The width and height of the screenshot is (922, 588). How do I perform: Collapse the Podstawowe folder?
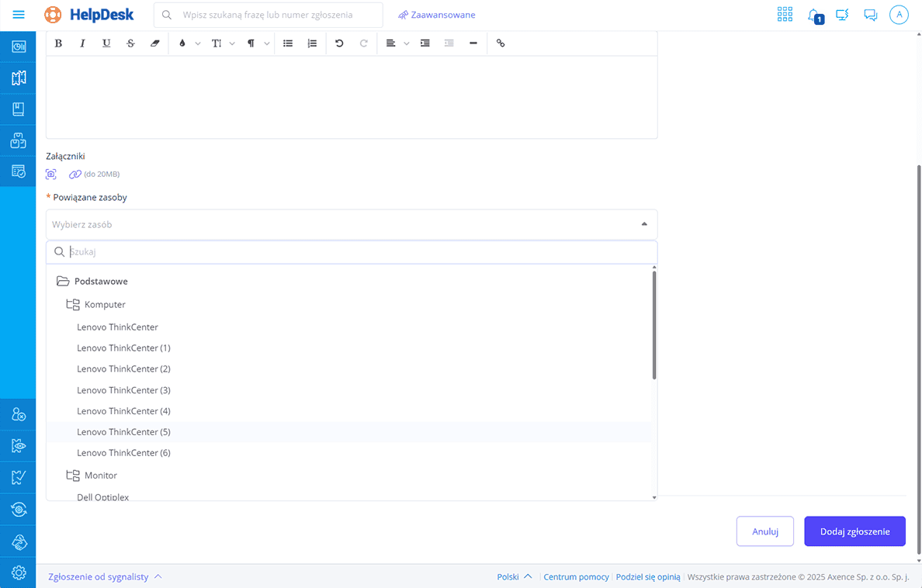63,282
